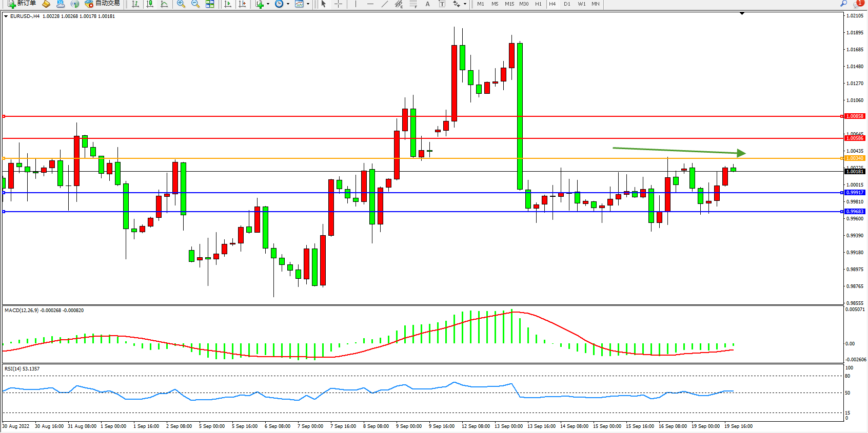Open the Indicators list dropdown arrow
868x433 pixels.
click(268, 4)
